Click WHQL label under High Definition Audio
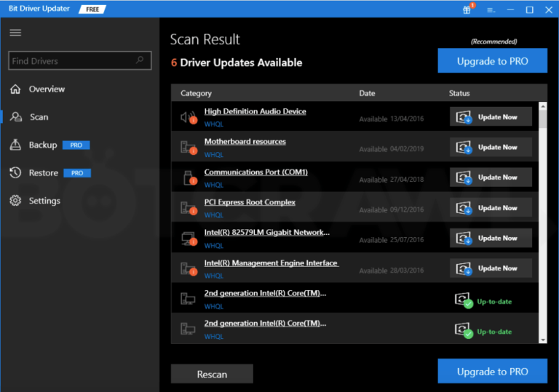Viewport: 559px width, 392px height. point(213,124)
